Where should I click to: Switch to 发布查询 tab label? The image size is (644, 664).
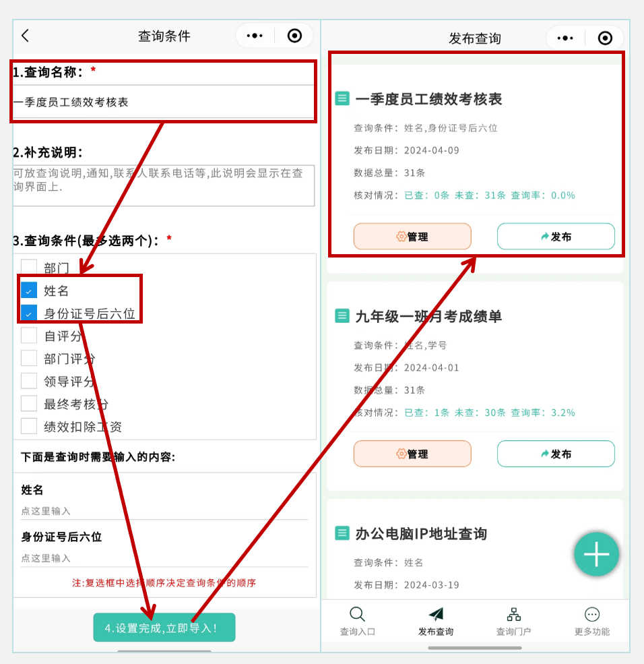coord(436,632)
